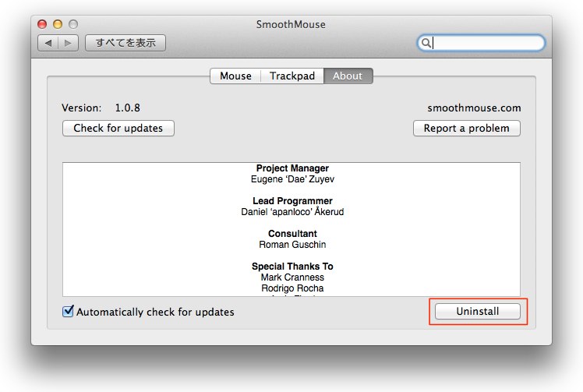Click Report a problem button
This screenshot has height=392, width=583.
(x=467, y=128)
